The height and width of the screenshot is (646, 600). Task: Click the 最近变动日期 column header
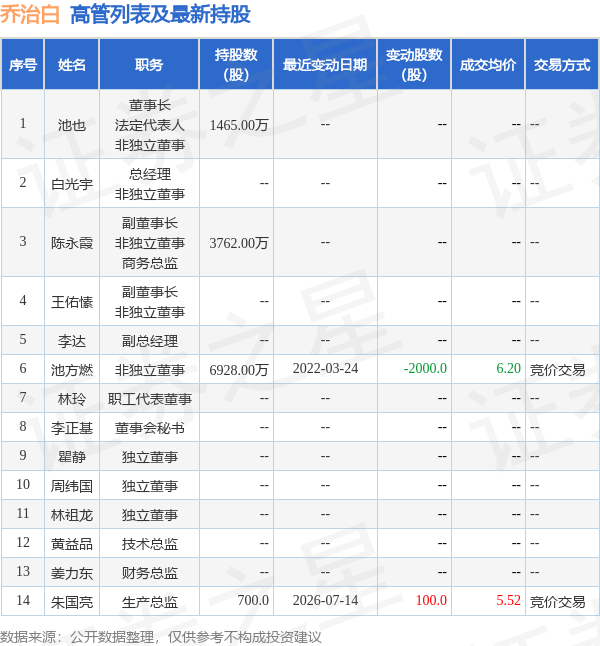point(325,65)
